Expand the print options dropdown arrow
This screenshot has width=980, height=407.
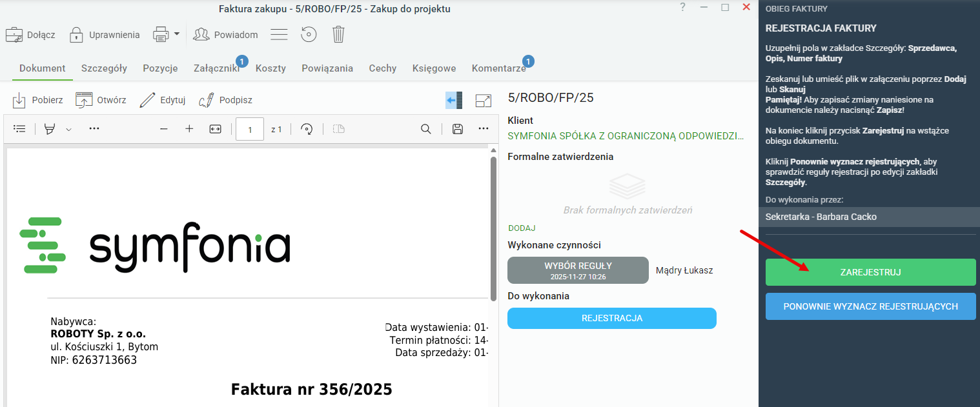pos(177,34)
